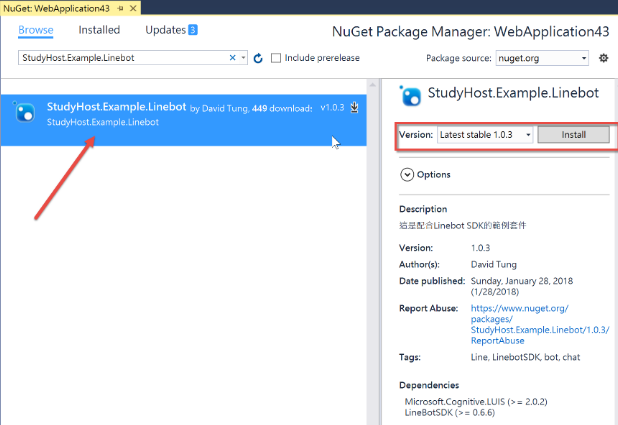The height and width of the screenshot is (425, 618).
Task: Click StudyHost package icon in results list
Action: (x=25, y=112)
